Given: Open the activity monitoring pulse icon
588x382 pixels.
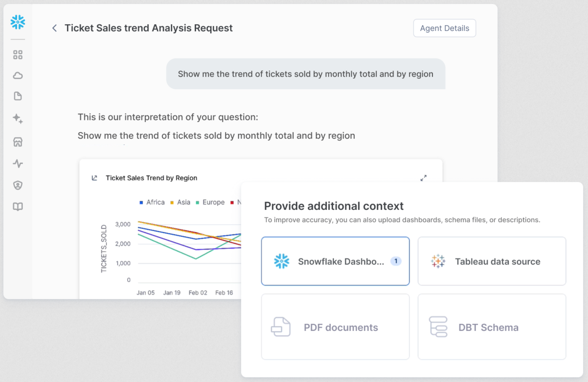Looking at the screenshot, I should pos(18,163).
